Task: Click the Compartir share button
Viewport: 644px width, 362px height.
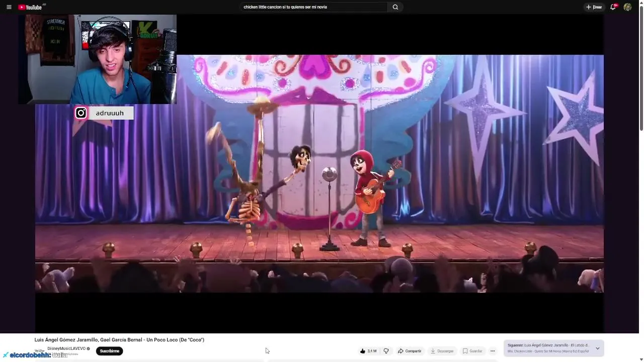Action: (410, 351)
